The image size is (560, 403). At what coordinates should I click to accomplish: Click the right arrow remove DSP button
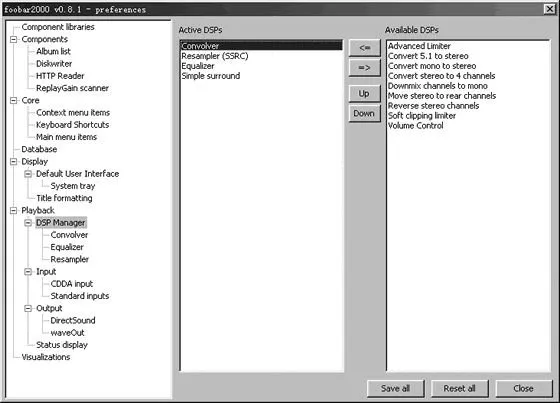pyautogui.click(x=364, y=68)
